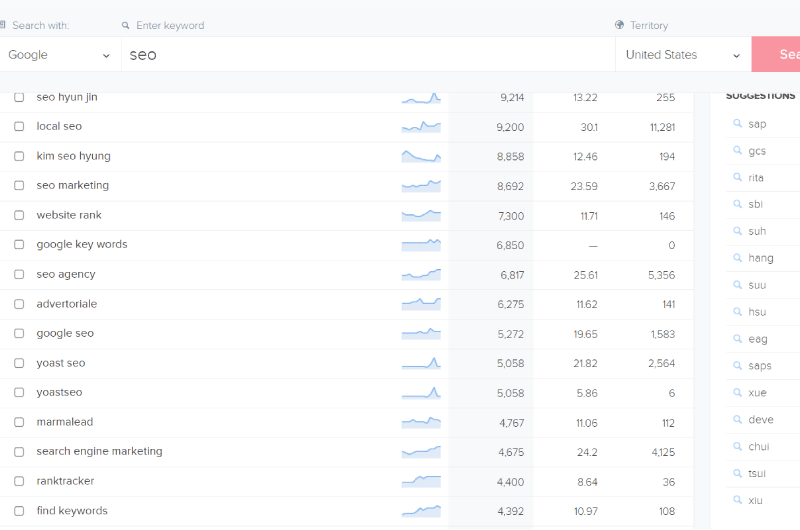Screen dimensions: 800x530
Task: Click the value 5,356 in seo agency row
Action: pos(661,275)
